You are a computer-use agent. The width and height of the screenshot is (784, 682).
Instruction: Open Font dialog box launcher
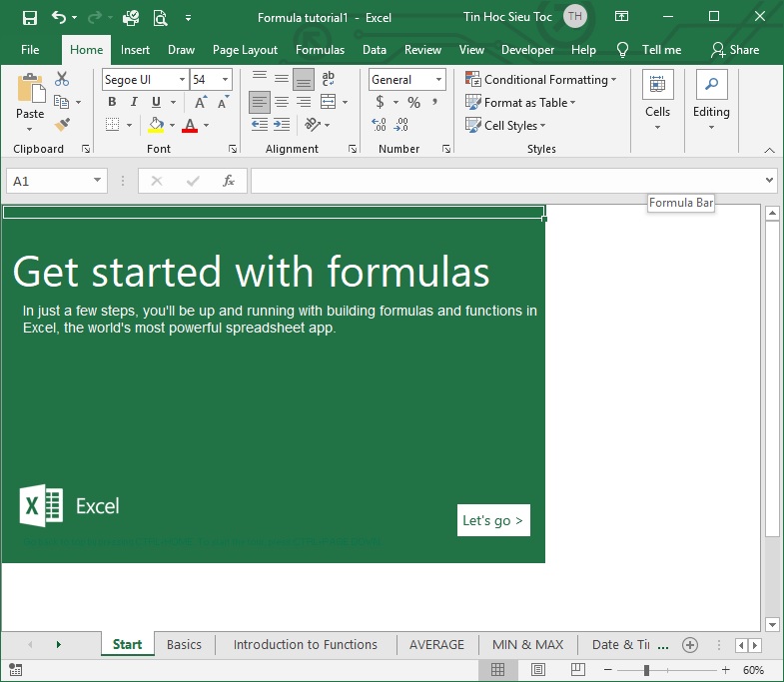(x=233, y=149)
